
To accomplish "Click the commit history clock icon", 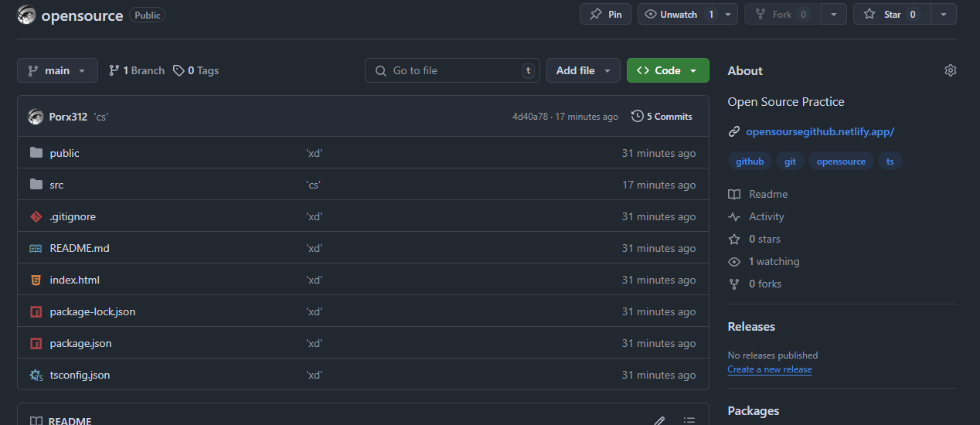I will coord(638,116).
